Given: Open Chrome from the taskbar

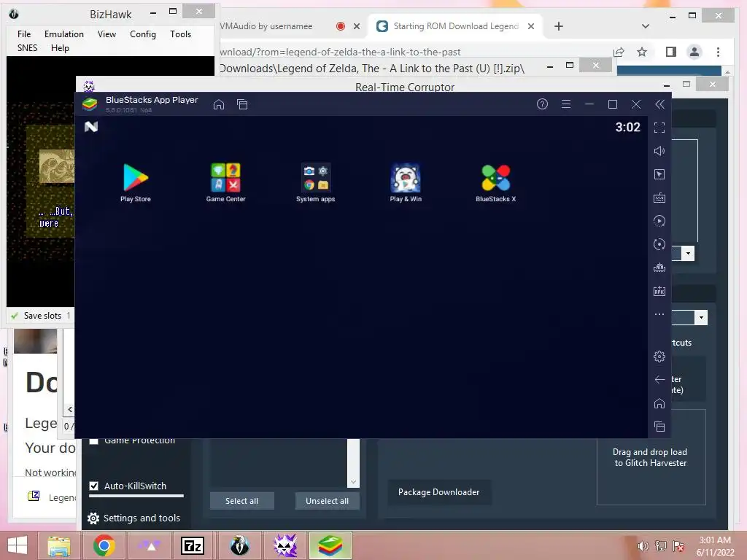Looking at the screenshot, I should [104, 545].
